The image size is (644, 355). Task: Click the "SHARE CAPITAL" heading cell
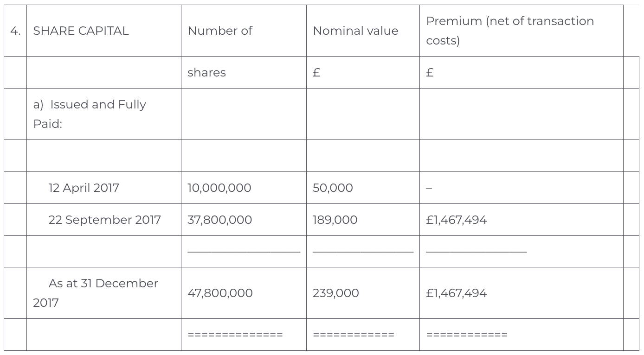81,31
